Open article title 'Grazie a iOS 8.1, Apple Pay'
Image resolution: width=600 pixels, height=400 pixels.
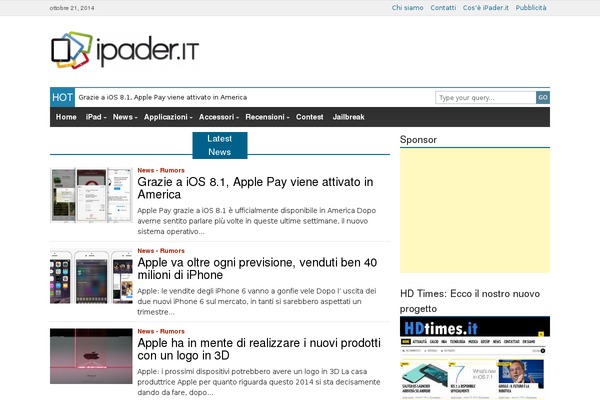pyautogui.click(x=255, y=188)
